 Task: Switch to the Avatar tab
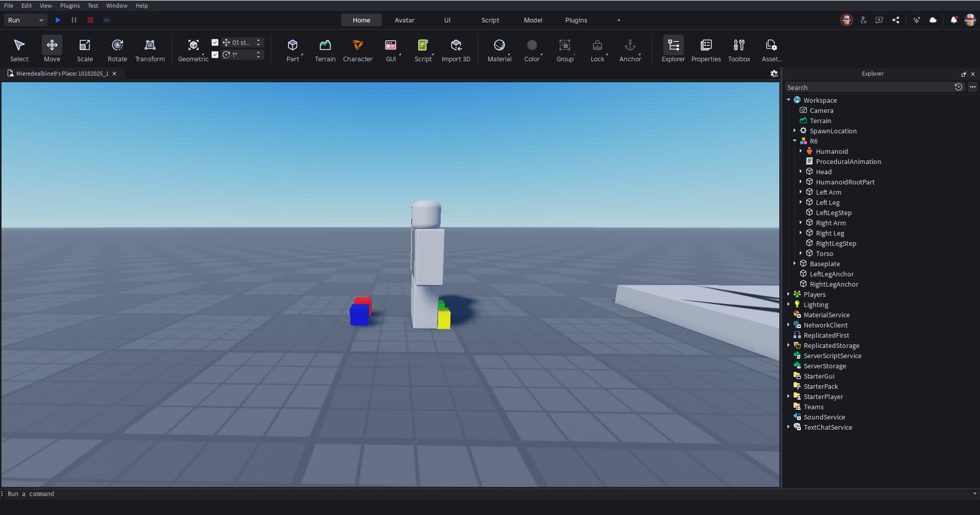coord(404,20)
